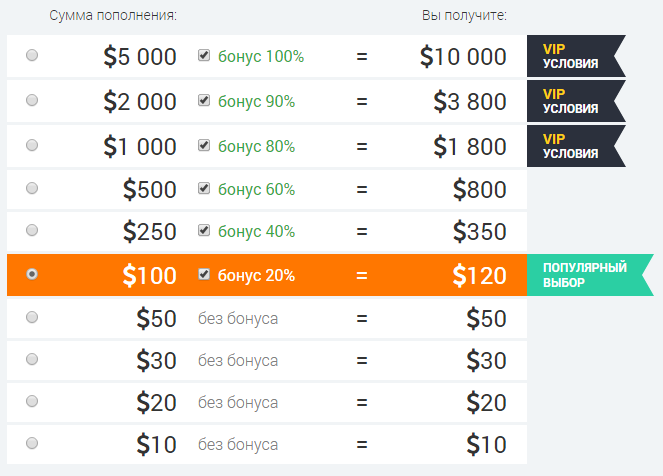Pick the $20 deposit radio button
This screenshot has width=663, height=476.
pos(32,401)
